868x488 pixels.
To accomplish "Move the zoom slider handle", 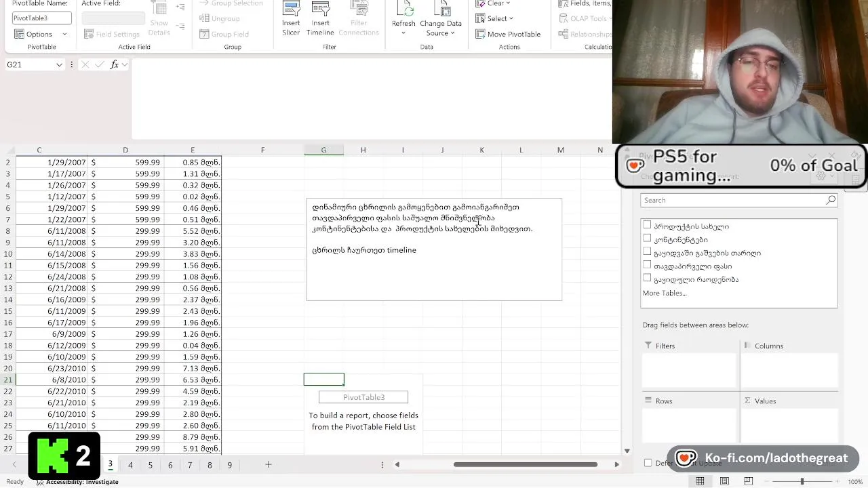I will click(802, 481).
